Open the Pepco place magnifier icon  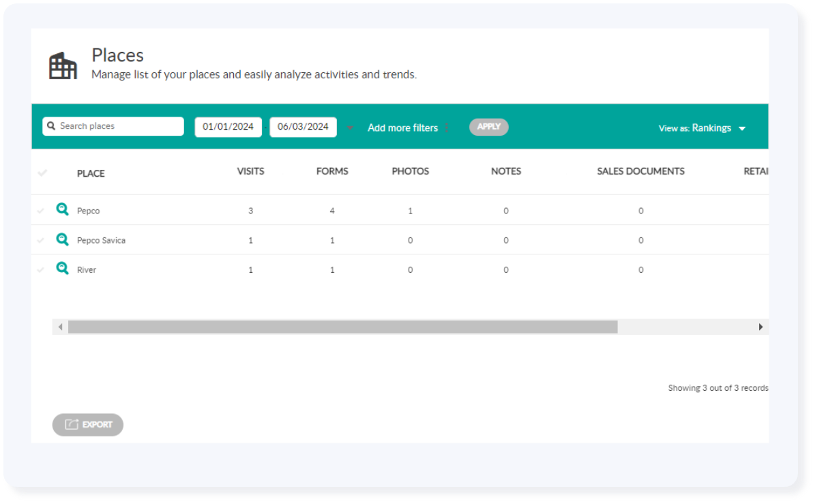pyautogui.click(x=62, y=210)
